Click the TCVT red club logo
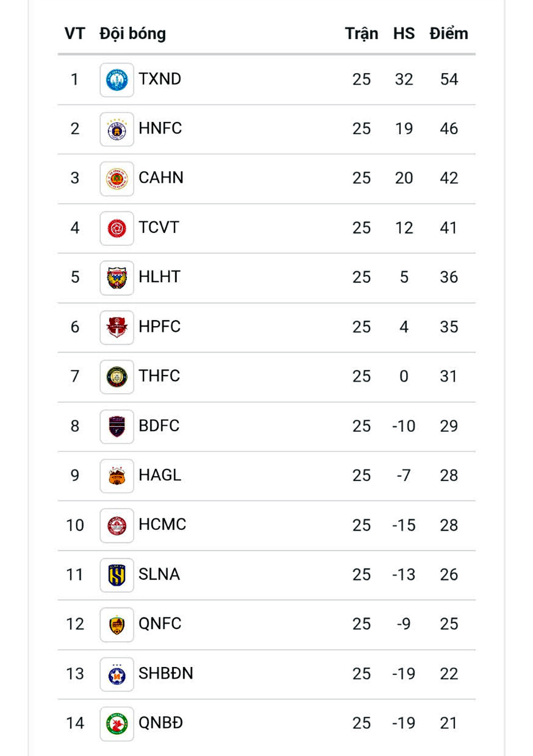 [x=117, y=229]
